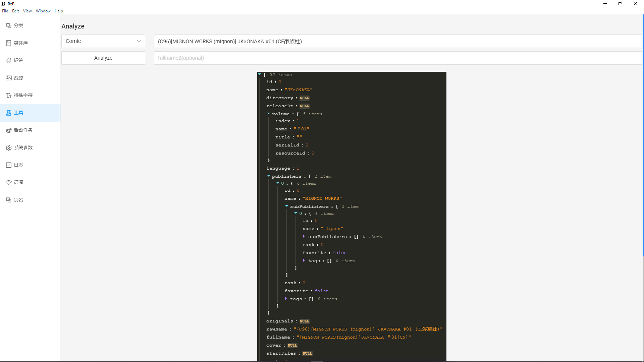The width and height of the screenshot is (644, 362).
Task: Open the File menu
Action: pos(5,11)
